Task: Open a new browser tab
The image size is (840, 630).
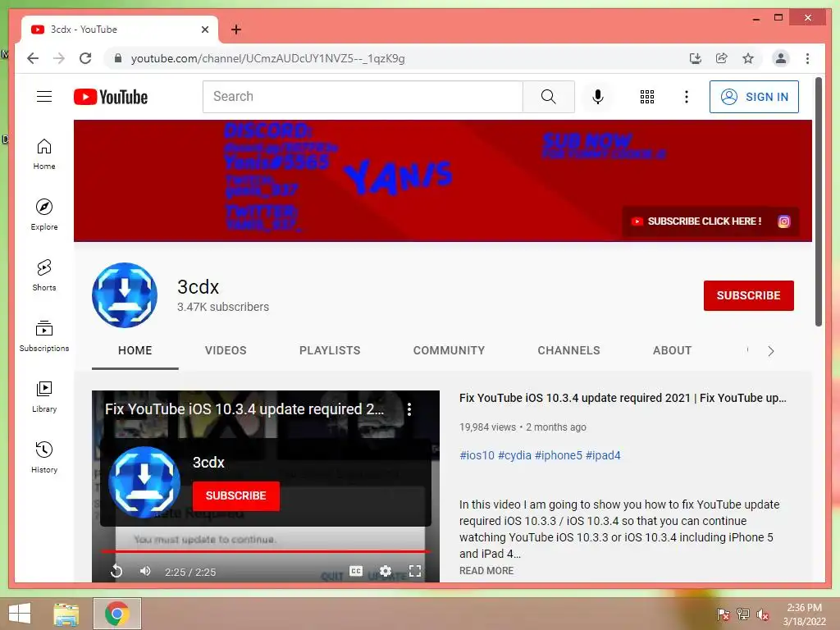Action: (235, 30)
